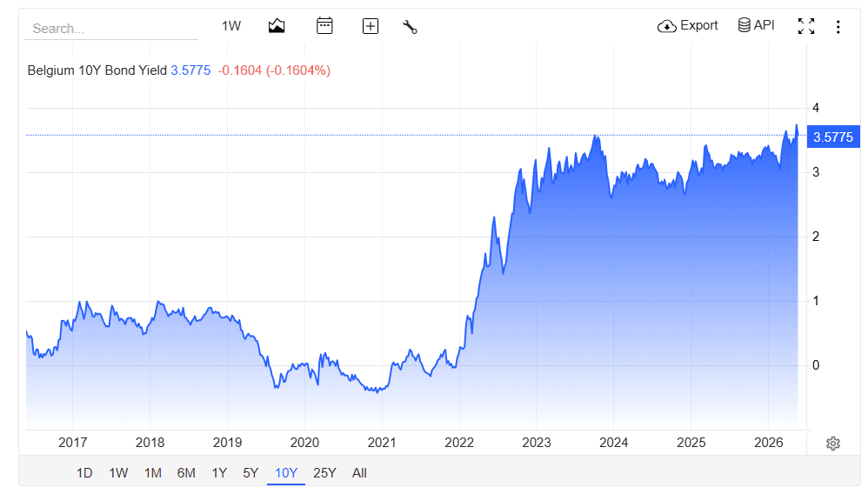
Task: Select the All time range
Action: [359, 473]
